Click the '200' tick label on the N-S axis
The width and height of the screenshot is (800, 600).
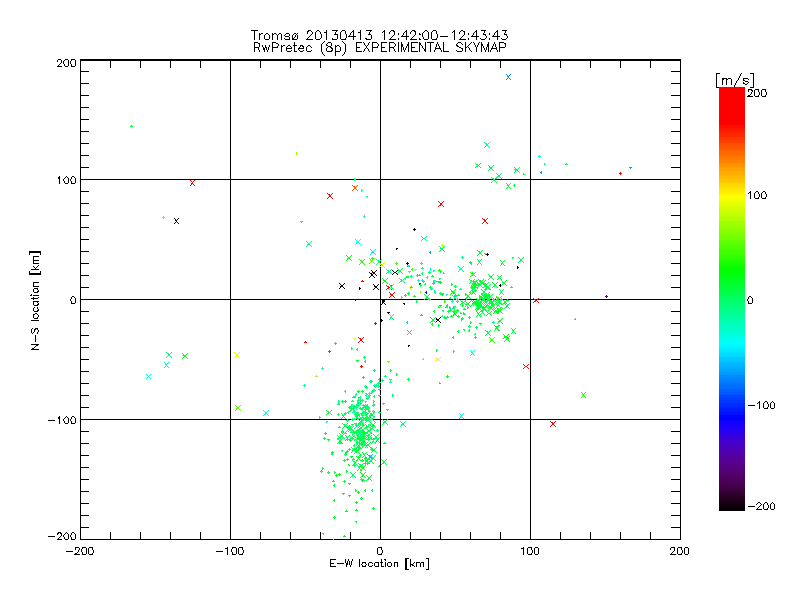point(66,63)
